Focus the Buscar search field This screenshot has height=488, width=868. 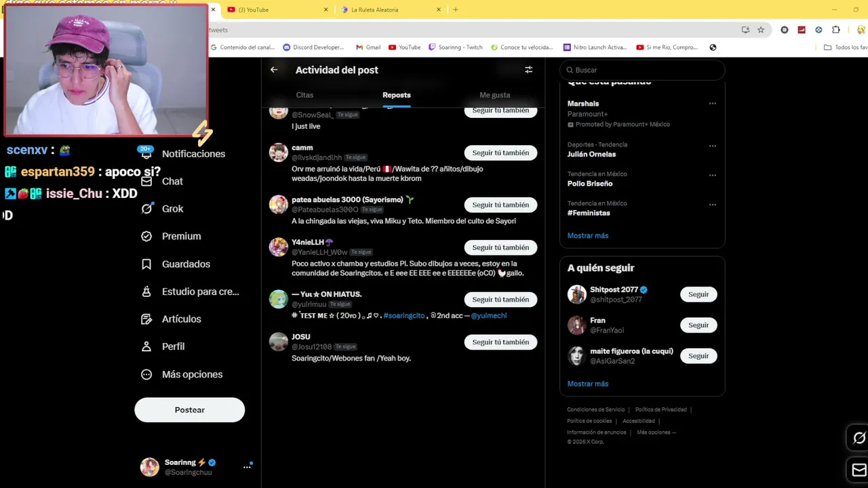(x=642, y=70)
